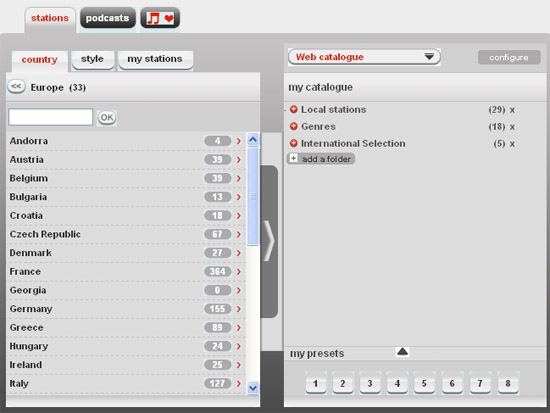Image resolution: width=550 pixels, height=413 pixels.
Task: Expand the Local stations folder
Action: coord(294,109)
